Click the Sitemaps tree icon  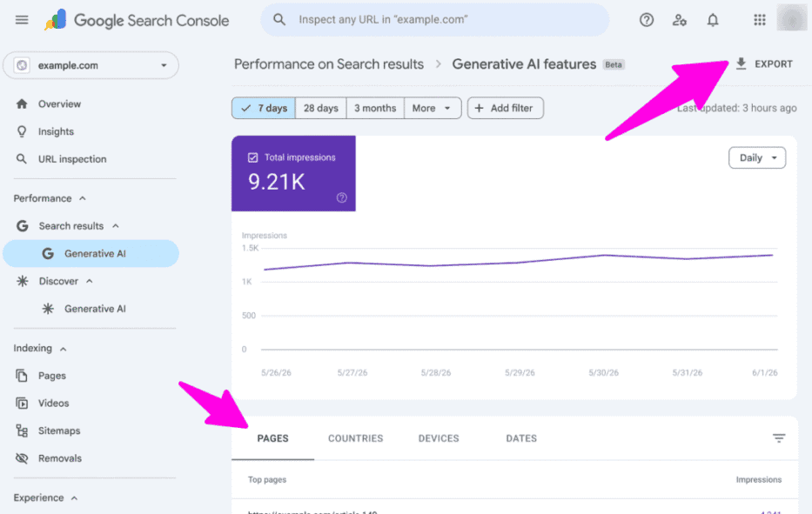click(22, 431)
